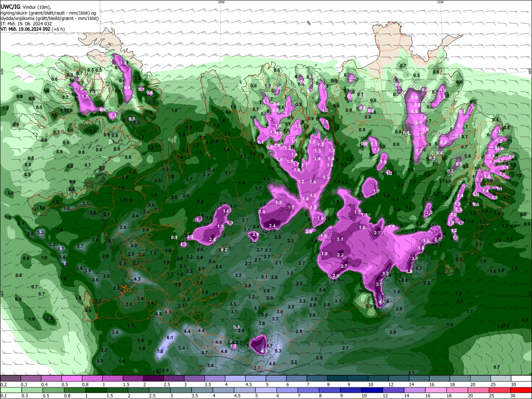Click the white swatch after 30 in snow scale
Viewport: 532px width, 399px height.
coord(521,379)
